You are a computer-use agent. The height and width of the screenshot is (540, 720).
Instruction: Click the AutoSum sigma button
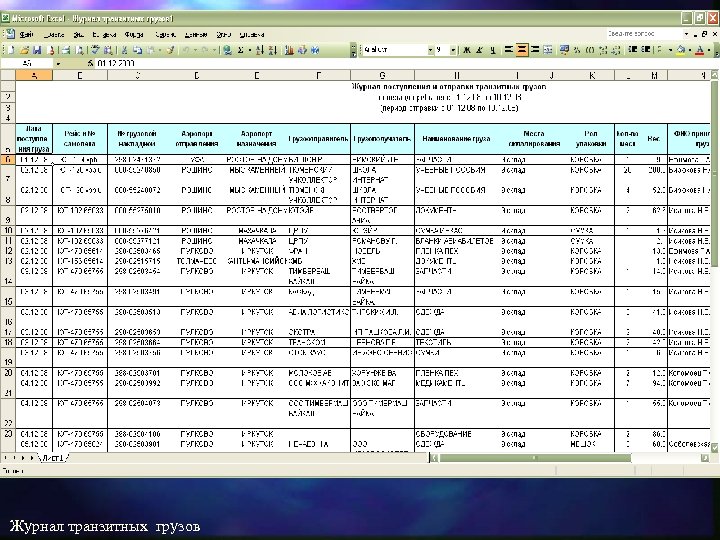(240, 50)
